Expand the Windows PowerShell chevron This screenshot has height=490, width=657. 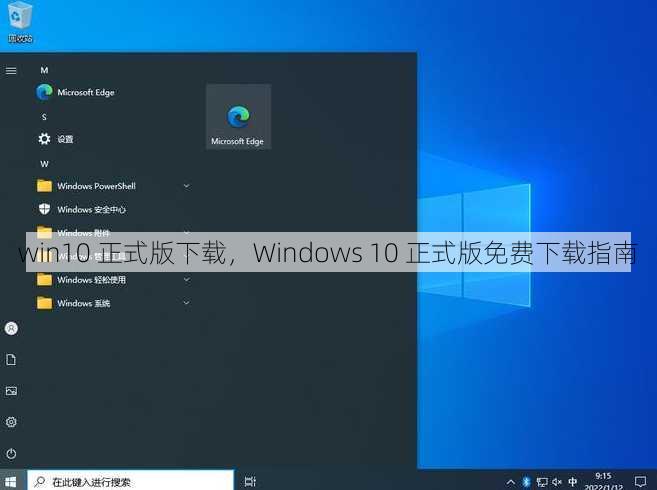point(186,186)
